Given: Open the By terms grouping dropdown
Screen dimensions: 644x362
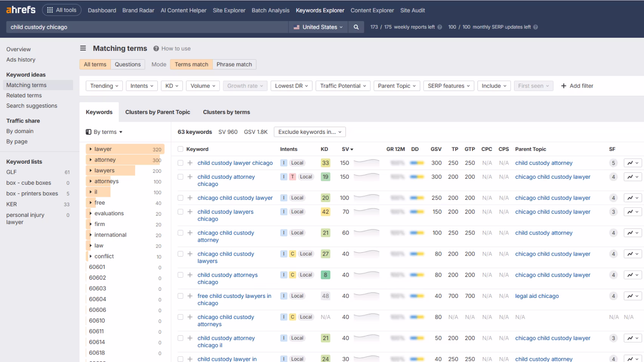Looking at the screenshot, I should (105, 132).
